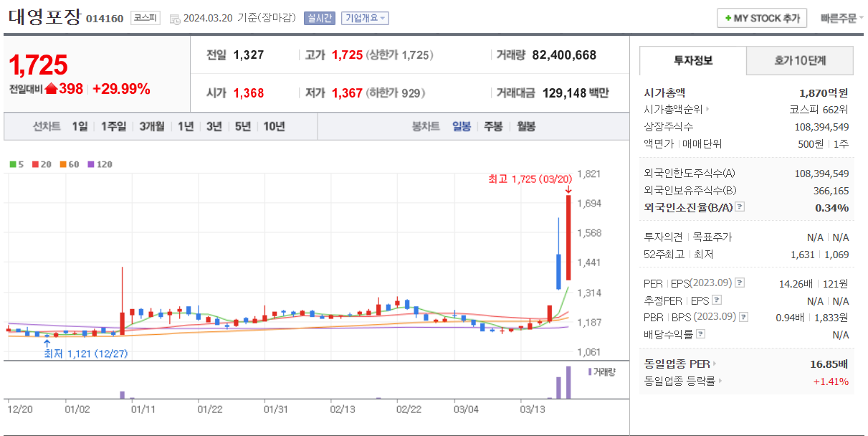Open the 동일업종 등락률 link

(683, 381)
